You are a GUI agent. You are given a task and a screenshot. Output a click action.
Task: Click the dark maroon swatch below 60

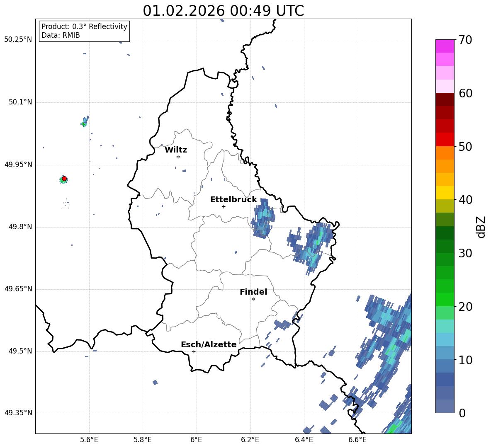[445, 100]
